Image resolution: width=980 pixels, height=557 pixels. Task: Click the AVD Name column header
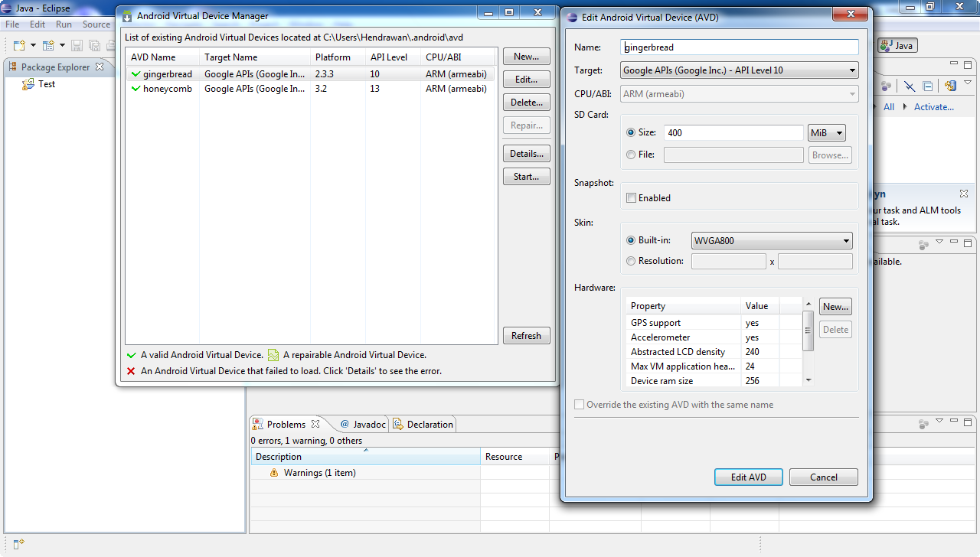tap(162, 57)
